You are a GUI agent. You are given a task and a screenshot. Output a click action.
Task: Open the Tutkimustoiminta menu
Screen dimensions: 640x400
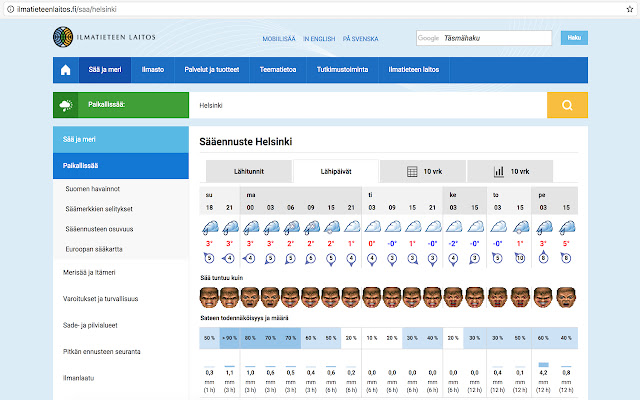tap(342, 70)
